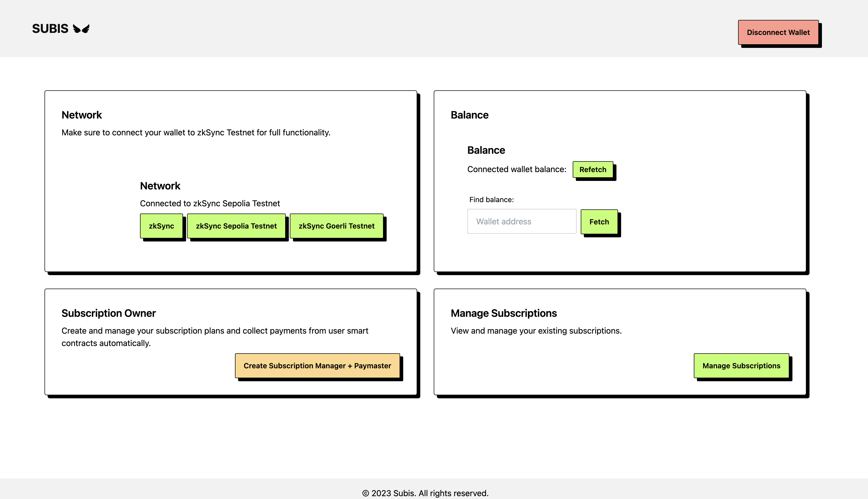
Task: Click the Subscription Owner heading
Action: click(x=109, y=313)
